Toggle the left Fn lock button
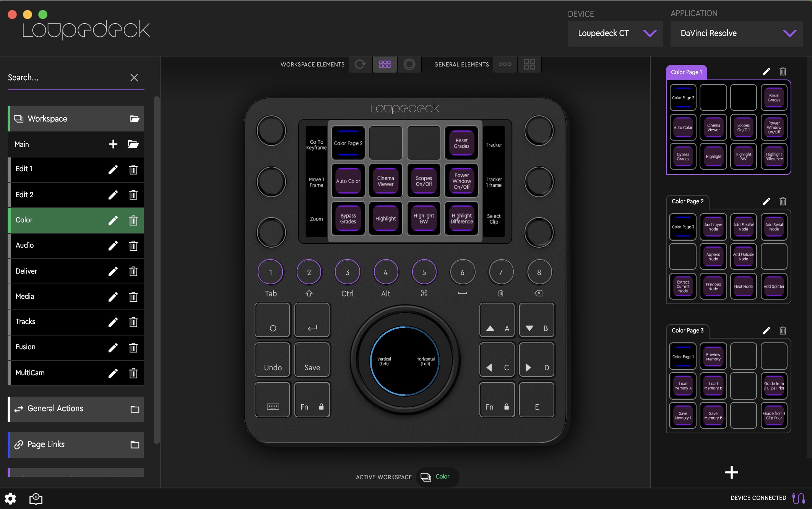The width and height of the screenshot is (812, 509). click(x=312, y=399)
